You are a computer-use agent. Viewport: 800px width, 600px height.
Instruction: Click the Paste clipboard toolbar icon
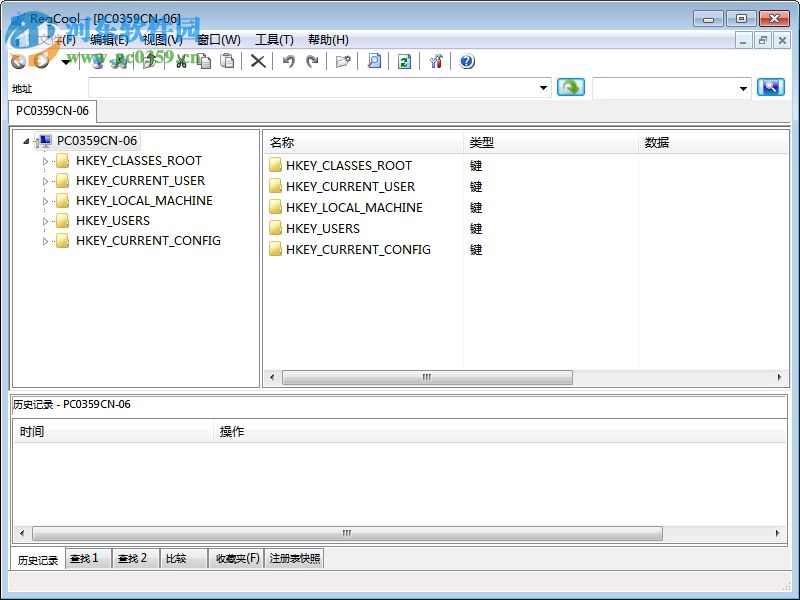(x=227, y=61)
